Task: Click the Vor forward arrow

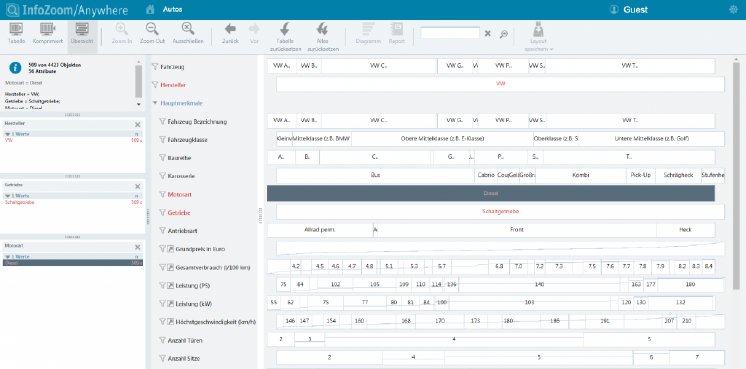Action: pyautogui.click(x=254, y=33)
